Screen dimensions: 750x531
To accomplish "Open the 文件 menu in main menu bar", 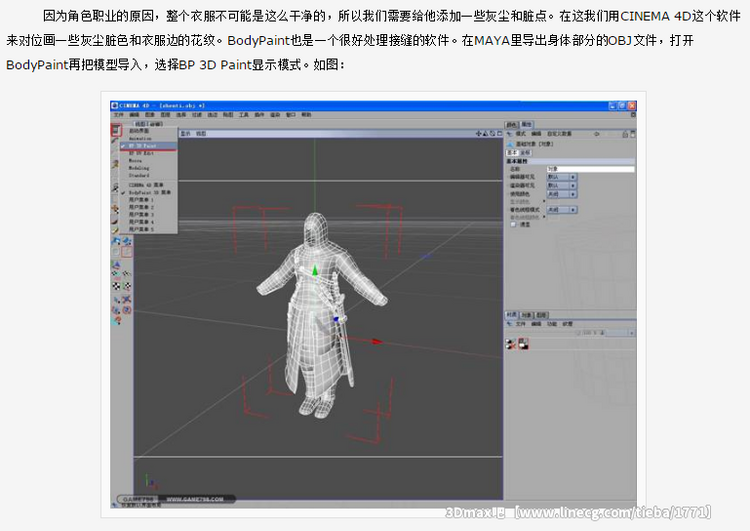I will pos(119,115).
